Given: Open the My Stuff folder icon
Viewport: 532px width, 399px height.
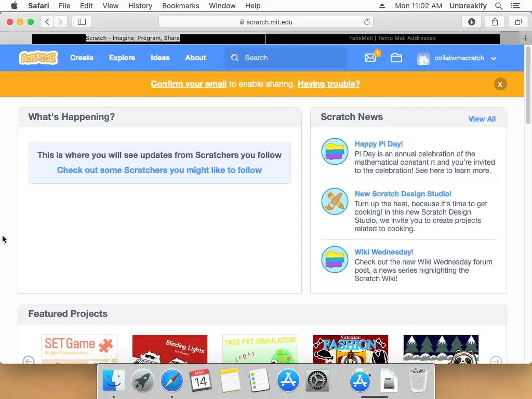Looking at the screenshot, I should pos(396,58).
